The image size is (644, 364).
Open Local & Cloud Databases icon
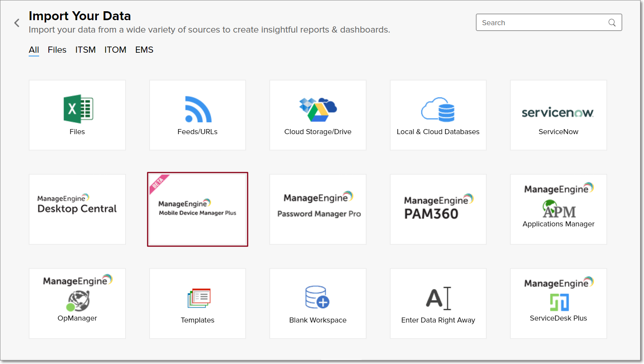pos(438,109)
